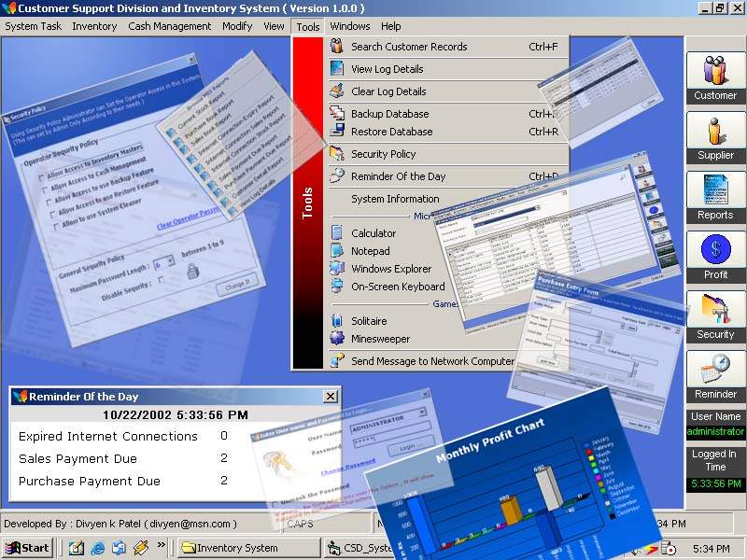Expand the quick launch overflow chevron
Image resolution: width=747 pixels, height=560 pixels.
pos(162,545)
